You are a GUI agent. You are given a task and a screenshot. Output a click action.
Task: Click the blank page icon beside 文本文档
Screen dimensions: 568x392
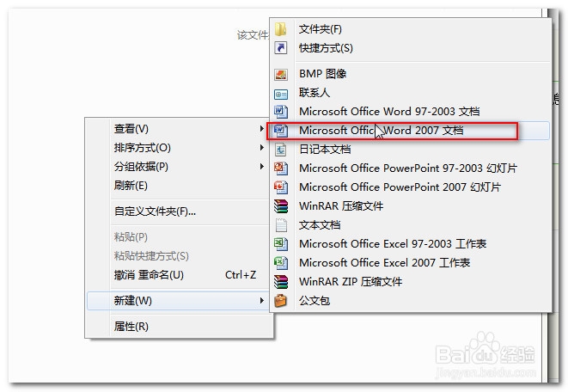[281, 225]
